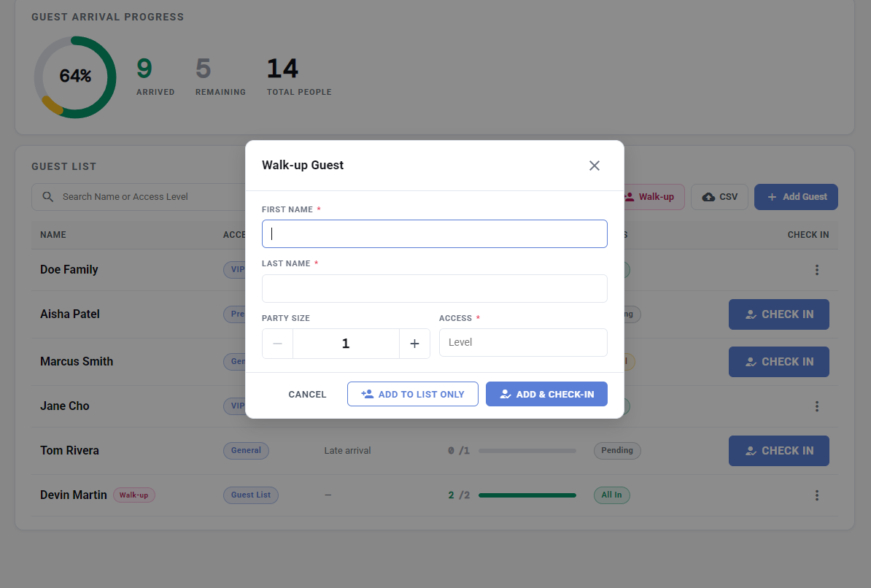Click the General badge for Tom Rivera
The width and height of the screenshot is (871, 588).
[246, 451]
